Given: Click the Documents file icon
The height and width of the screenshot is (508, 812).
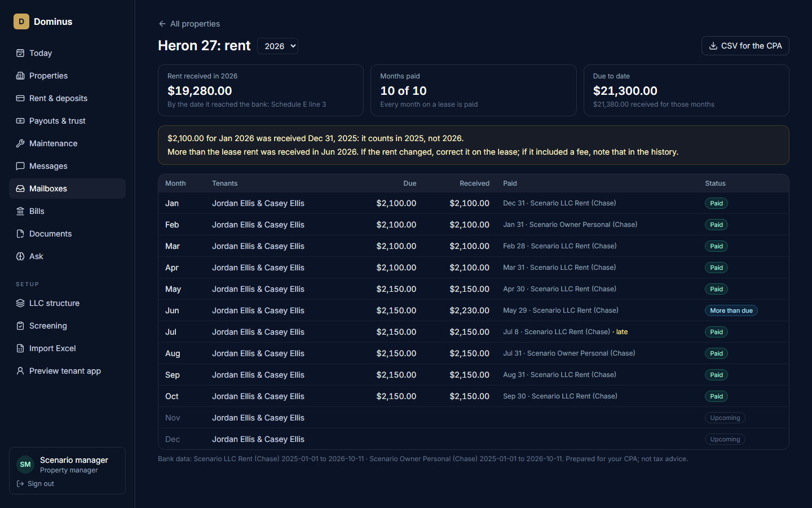Looking at the screenshot, I should [x=20, y=234].
